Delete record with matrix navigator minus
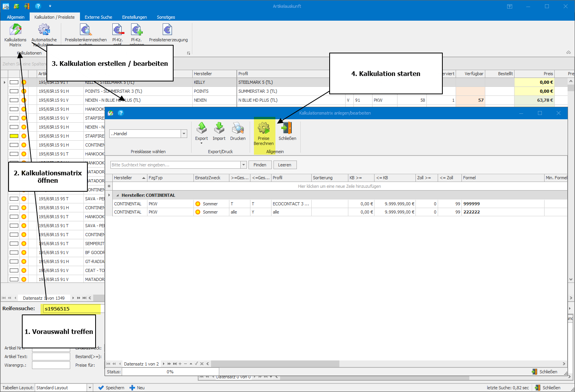The height and width of the screenshot is (392, 575). [185, 364]
